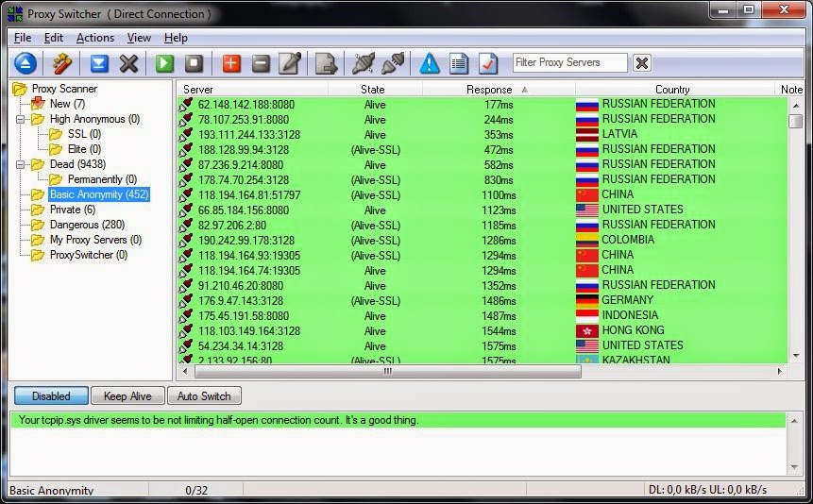Select proxy 193.111.244.133:3128
The image size is (813, 504).
[249, 135]
